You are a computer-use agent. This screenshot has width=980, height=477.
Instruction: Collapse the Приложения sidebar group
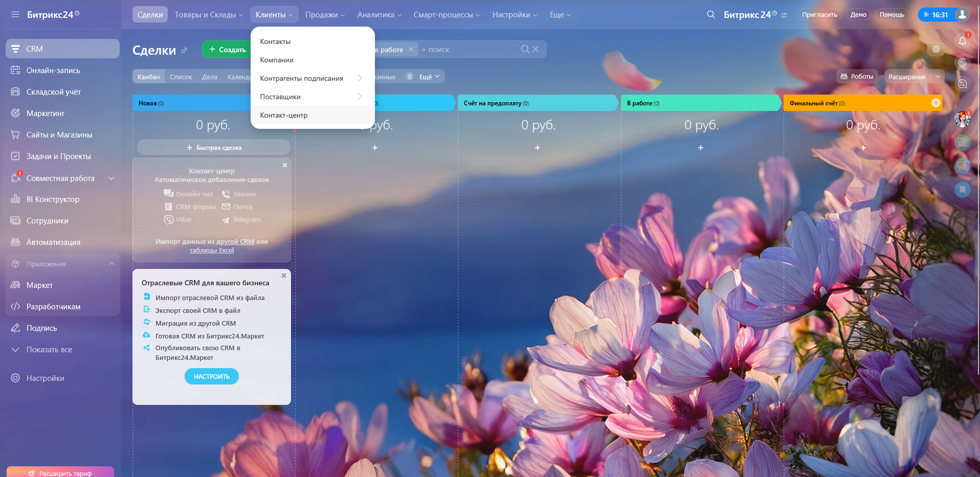112,264
